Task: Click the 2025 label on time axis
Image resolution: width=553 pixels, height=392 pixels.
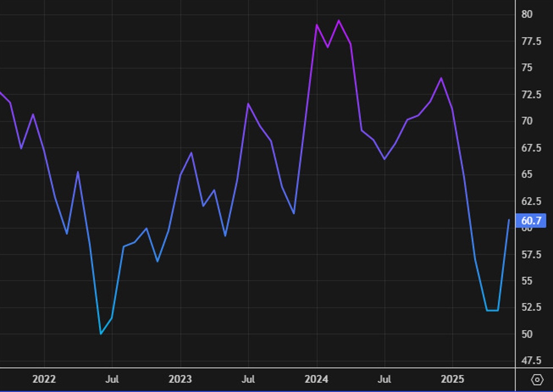Action: click(x=453, y=379)
